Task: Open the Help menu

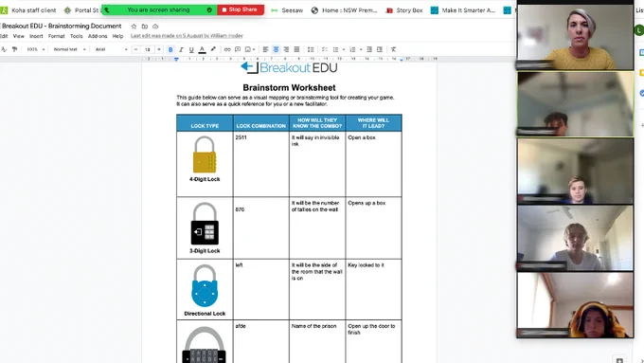Action: pyautogui.click(x=117, y=36)
